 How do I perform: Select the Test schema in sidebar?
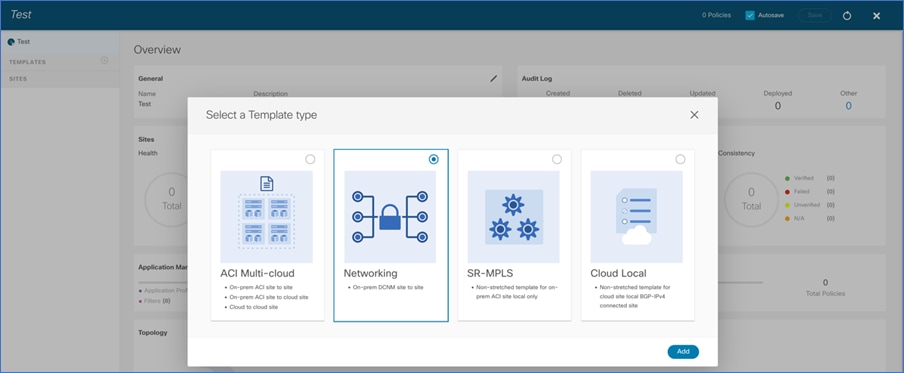(x=60, y=42)
